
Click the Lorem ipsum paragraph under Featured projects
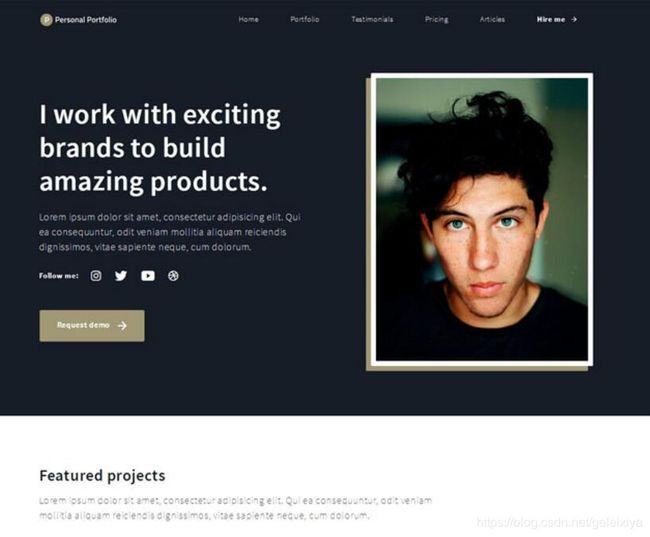point(235,508)
